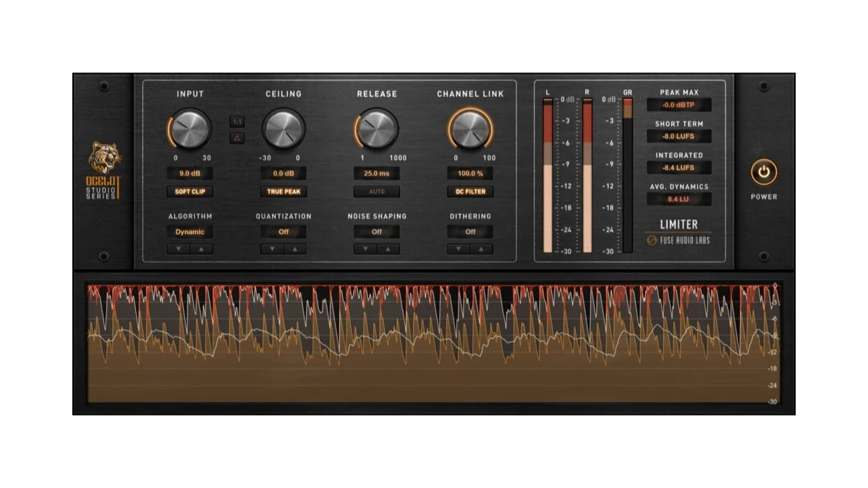868x488 pixels.
Task: Click the Peak Max -0.0 dBTP readout
Action: pos(679,105)
